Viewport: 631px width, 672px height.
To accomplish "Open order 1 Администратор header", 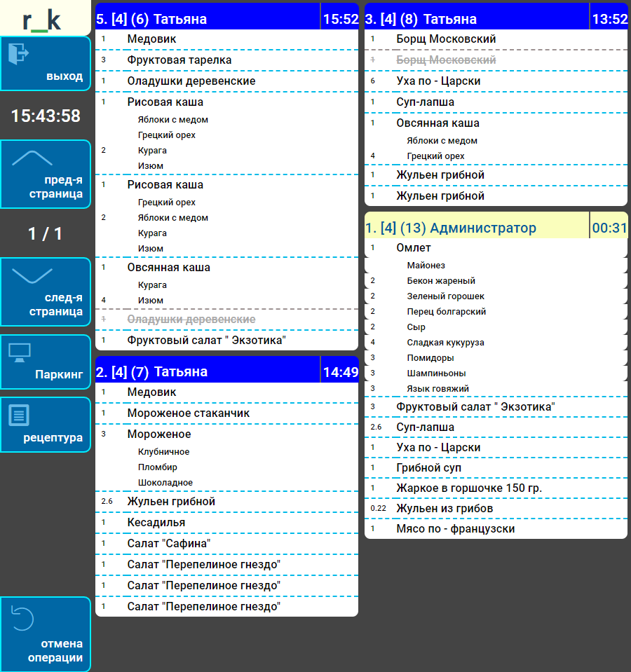I will click(x=476, y=228).
